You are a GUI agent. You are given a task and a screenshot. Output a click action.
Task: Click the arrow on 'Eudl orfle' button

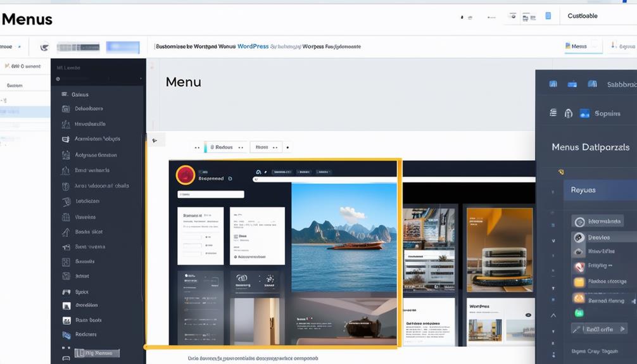pos(622,329)
